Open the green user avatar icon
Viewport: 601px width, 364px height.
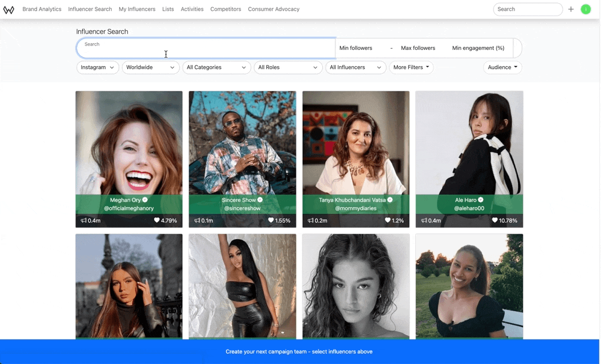click(585, 9)
